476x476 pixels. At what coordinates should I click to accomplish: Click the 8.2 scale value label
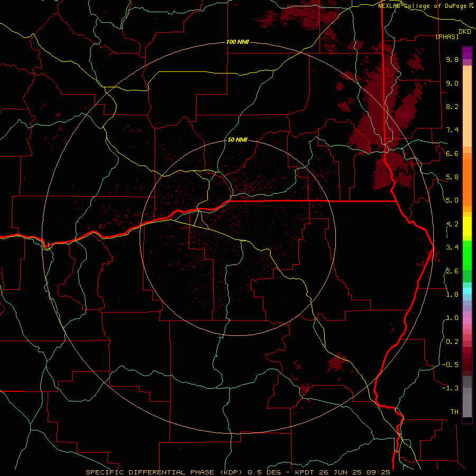pos(452,106)
